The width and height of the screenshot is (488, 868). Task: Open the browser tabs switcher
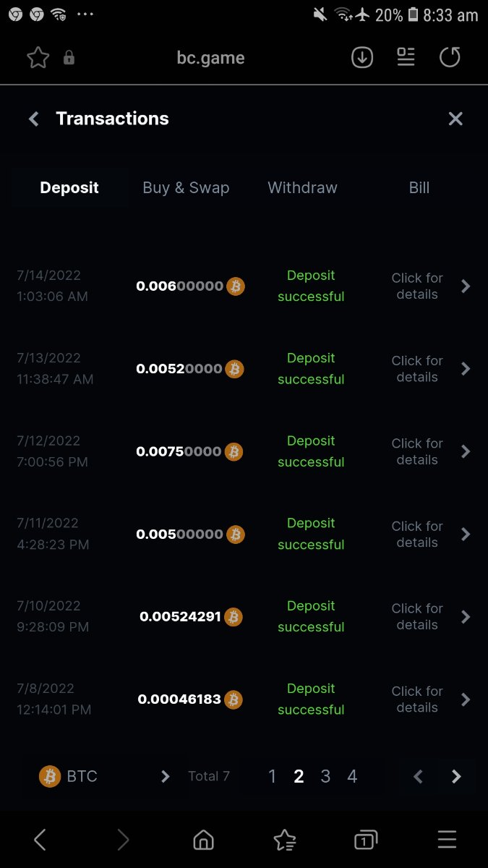366,840
